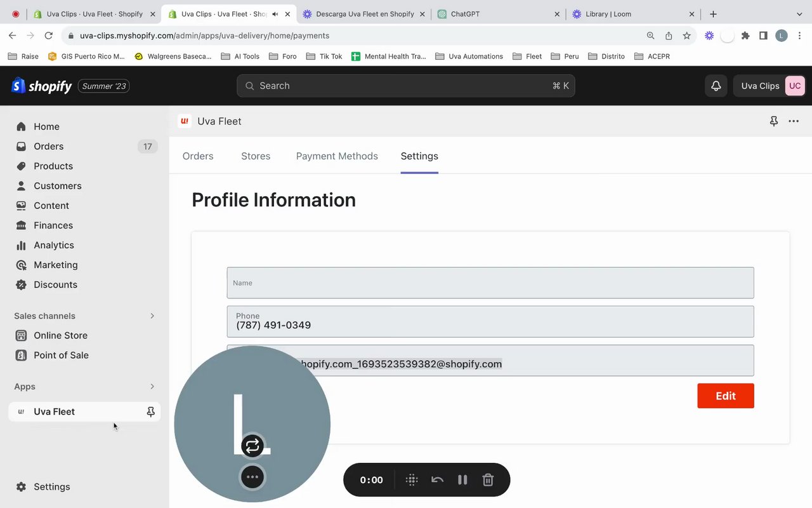Click the camera switch icon on bubble
Screen dimensions: 812x508
(252, 446)
